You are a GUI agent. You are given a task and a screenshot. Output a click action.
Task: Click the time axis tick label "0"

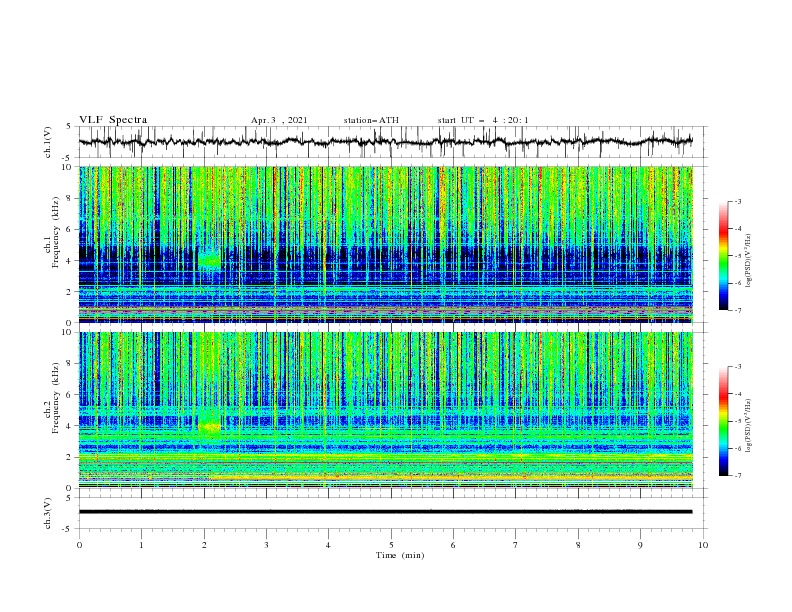tap(79, 545)
